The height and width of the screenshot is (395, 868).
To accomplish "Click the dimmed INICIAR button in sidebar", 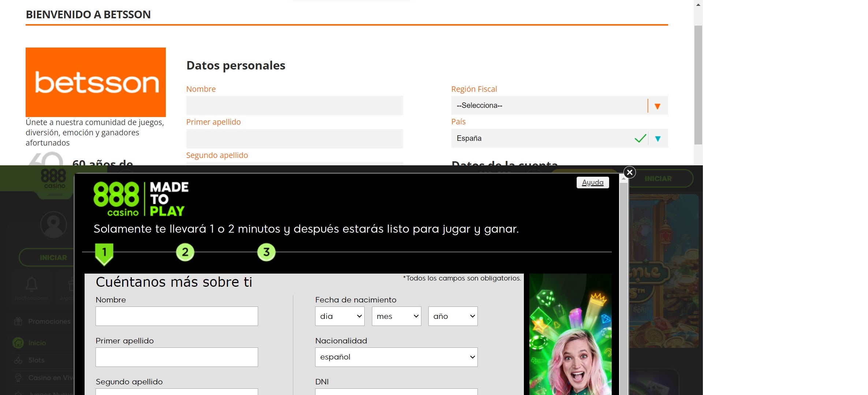I will click(x=47, y=257).
